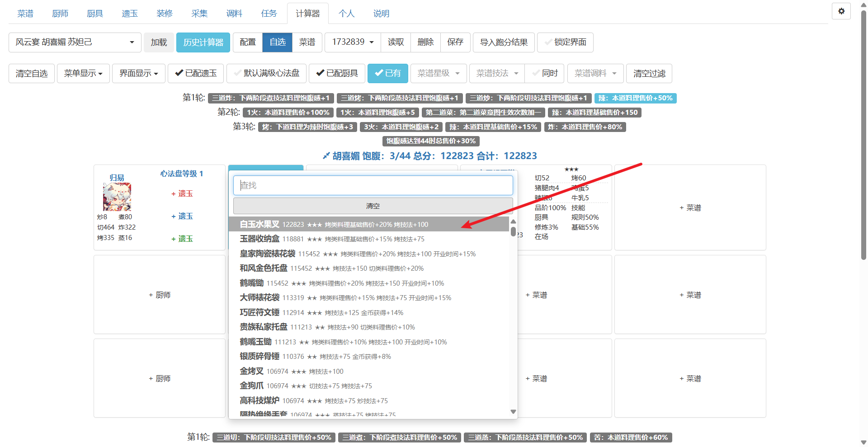Toggle the 已配遗玉 checkbox button
The image size is (868, 447).
pos(196,73)
